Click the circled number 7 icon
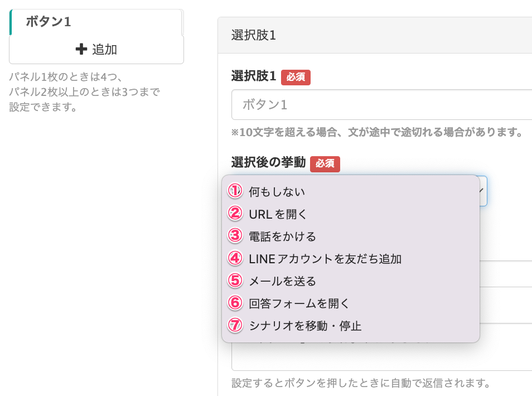 coord(235,325)
